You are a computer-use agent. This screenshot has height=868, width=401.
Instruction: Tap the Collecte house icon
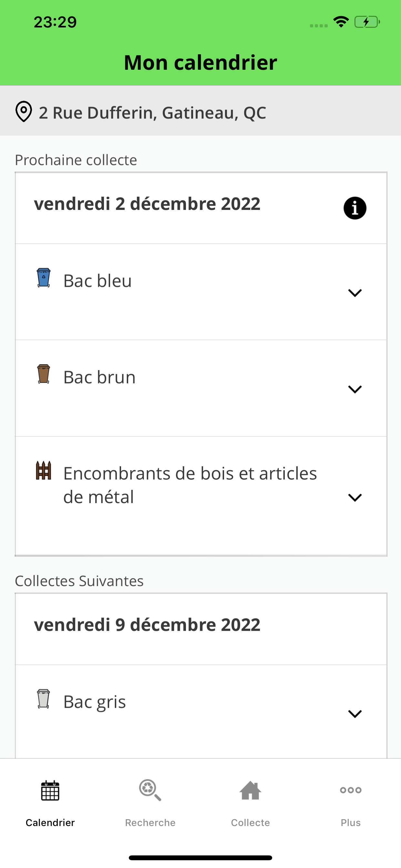click(x=250, y=790)
